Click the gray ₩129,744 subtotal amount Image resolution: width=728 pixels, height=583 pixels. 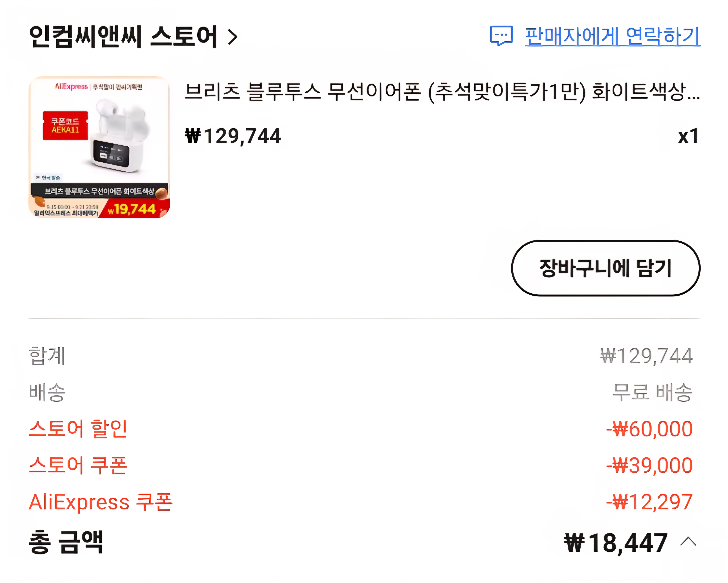646,356
